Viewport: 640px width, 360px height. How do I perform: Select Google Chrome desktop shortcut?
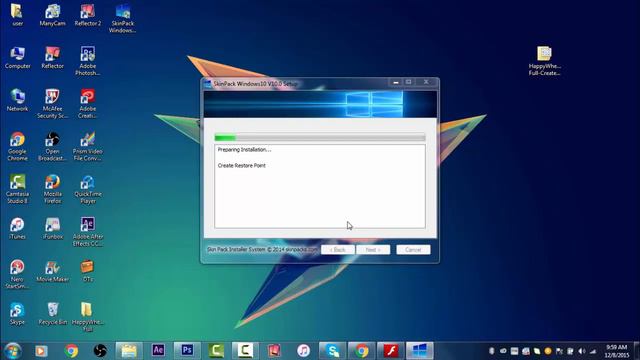[18, 146]
